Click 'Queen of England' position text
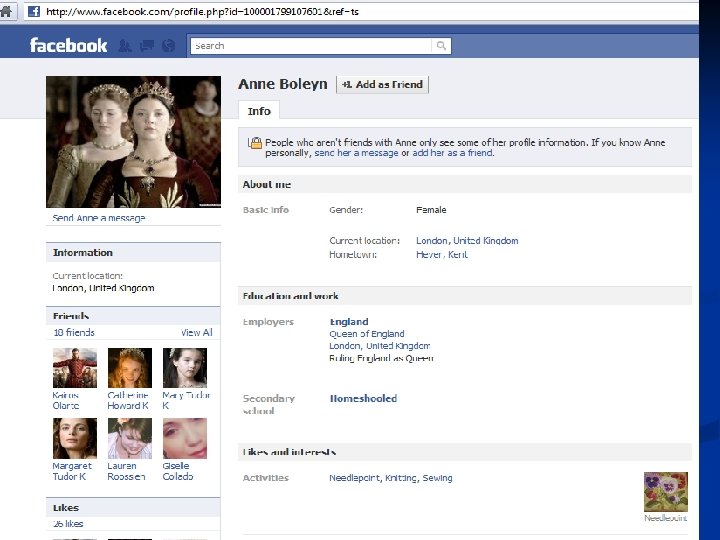The height and width of the screenshot is (540, 720). (x=367, y=334)
